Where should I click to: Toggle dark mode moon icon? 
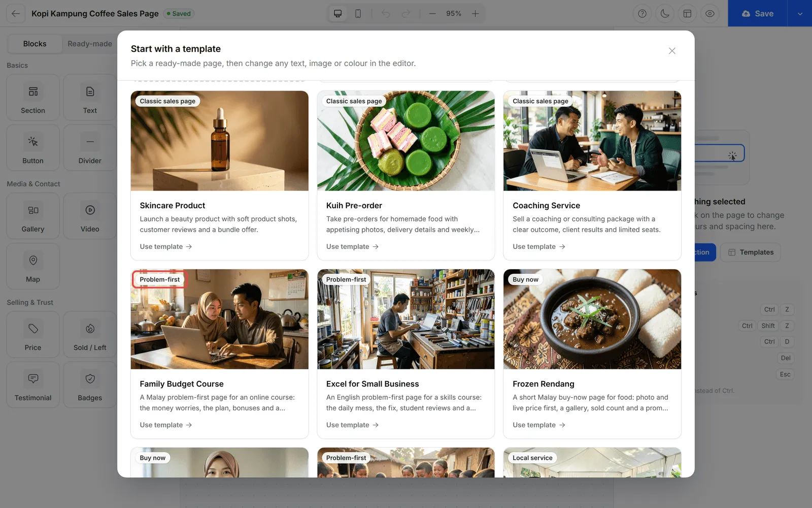(665, 14)
